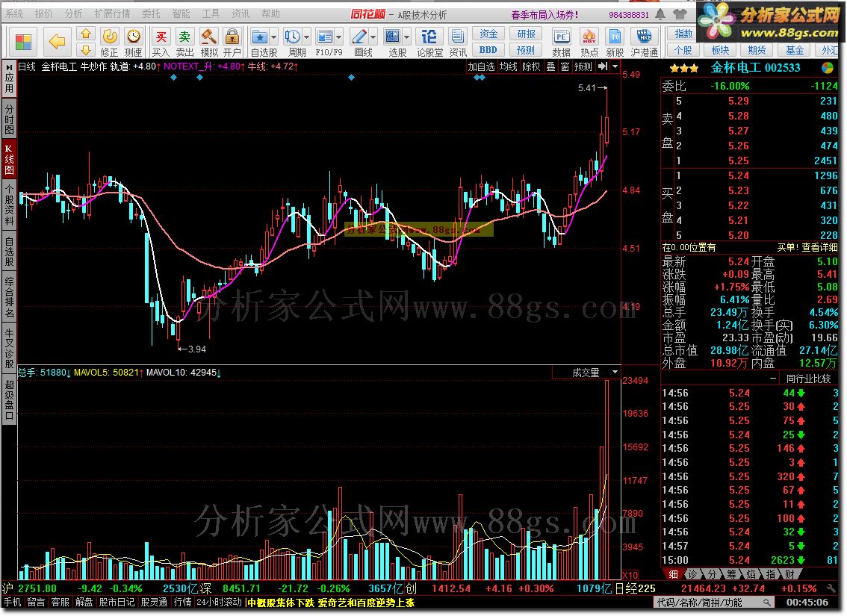
Task: Open the 扩展行情 menu
Action: click(112, 13)
